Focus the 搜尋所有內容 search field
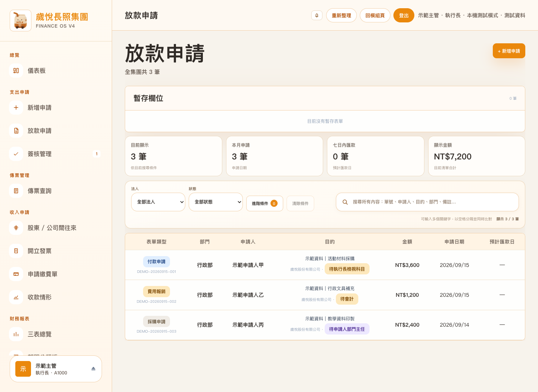The width and height of the screenshot is (538, 392). (x=427, y=202)
